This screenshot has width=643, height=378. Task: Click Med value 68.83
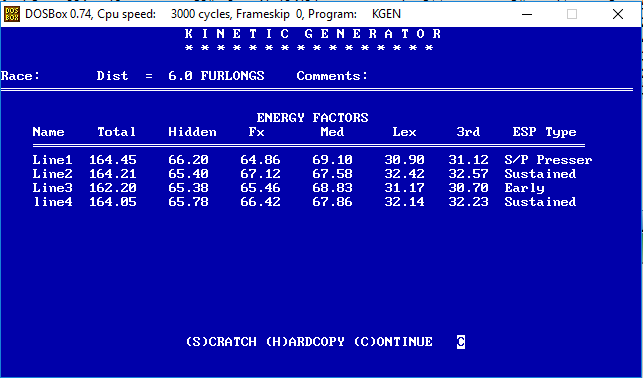pyautogui.click(x=333, y=187)
